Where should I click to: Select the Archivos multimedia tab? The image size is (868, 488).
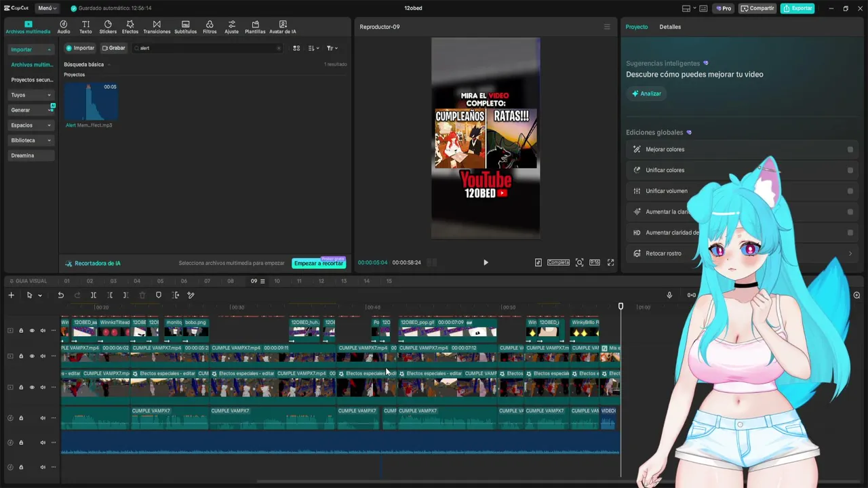pyautogui.click(x=28, y=27)
